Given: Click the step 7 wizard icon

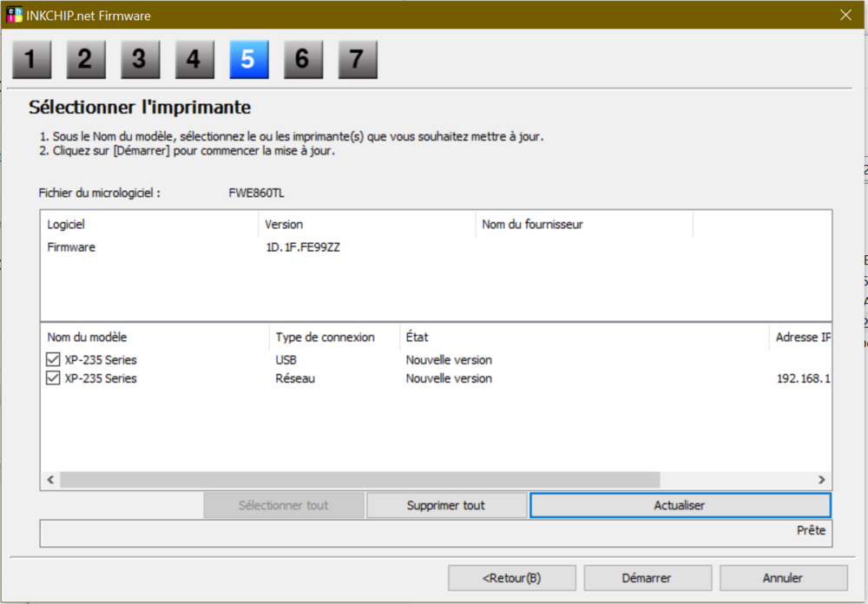Looking at the screenshot, I should point(358,59).
